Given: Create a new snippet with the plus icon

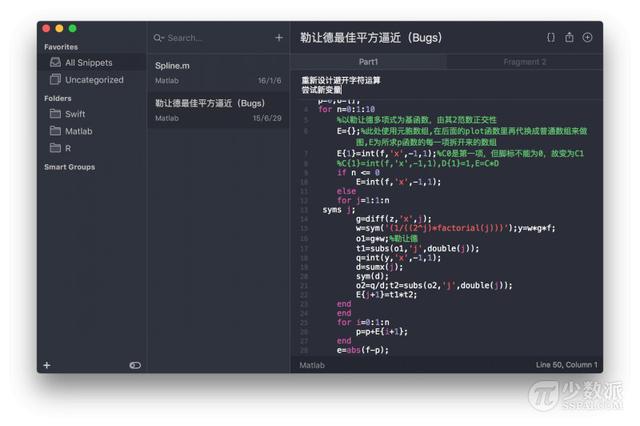Looking at the screenshot, I should [279, 38].
